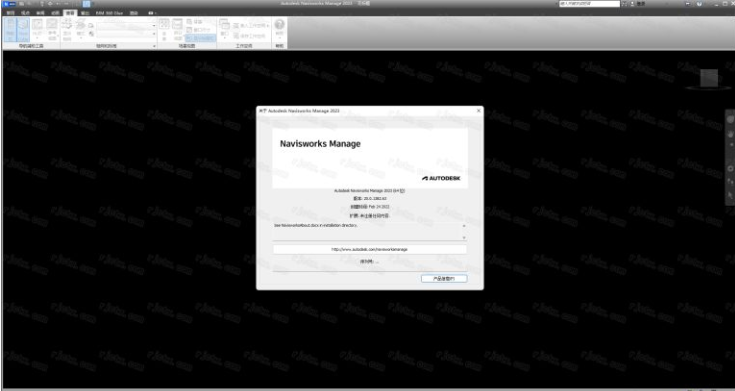Screen dimensions: 735x391
Task: Select the Steering Wheel on navigation bar
Action: [730, 120]
